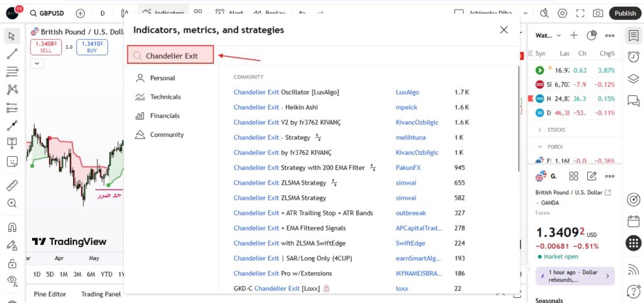Open the calendar icon in right sidebar

coord(633,222)
